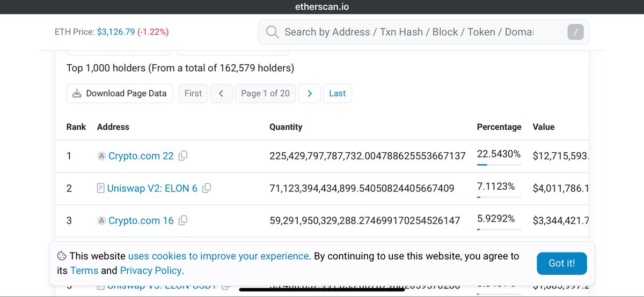Click the 5.9292% percentage value

(496, 218)
